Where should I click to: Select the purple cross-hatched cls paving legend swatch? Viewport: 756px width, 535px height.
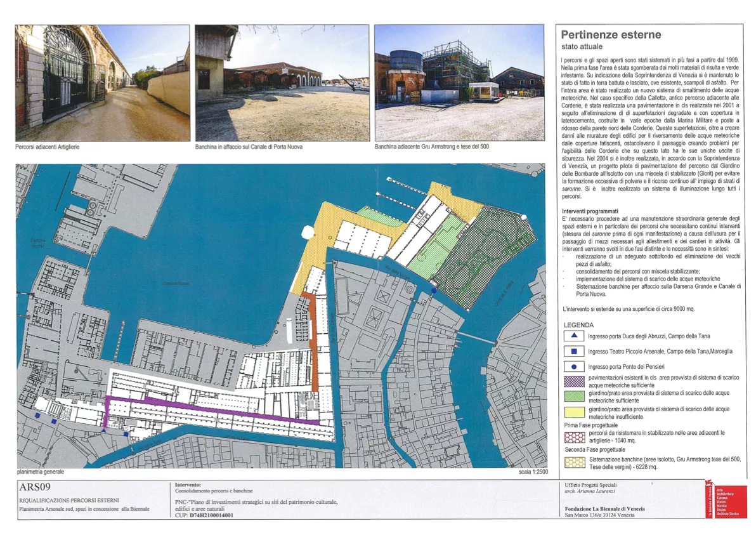574,381
